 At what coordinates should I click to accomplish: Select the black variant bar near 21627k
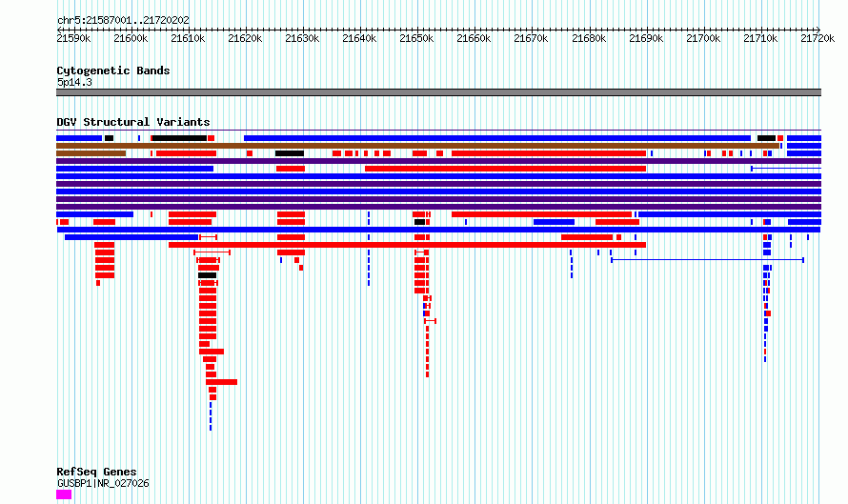click(x=290, y=153)
